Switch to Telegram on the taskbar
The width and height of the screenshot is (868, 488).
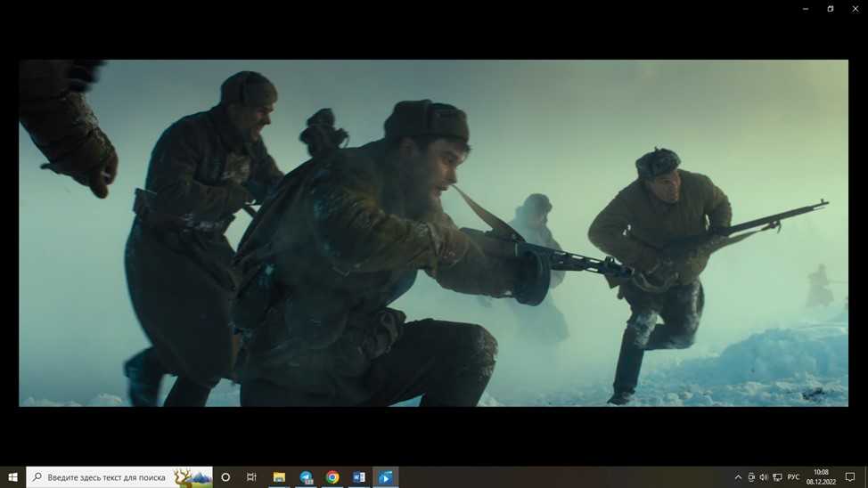coord(306,477)
